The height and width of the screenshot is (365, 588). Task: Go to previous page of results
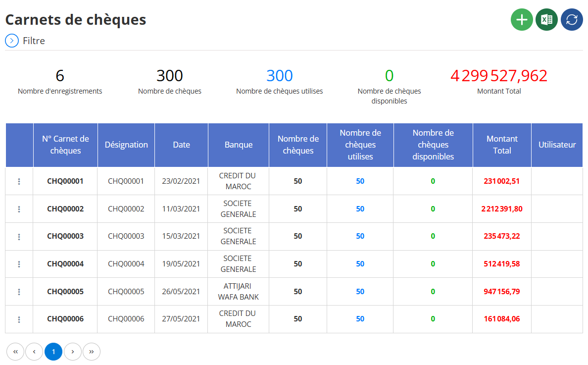coord(34,352)
